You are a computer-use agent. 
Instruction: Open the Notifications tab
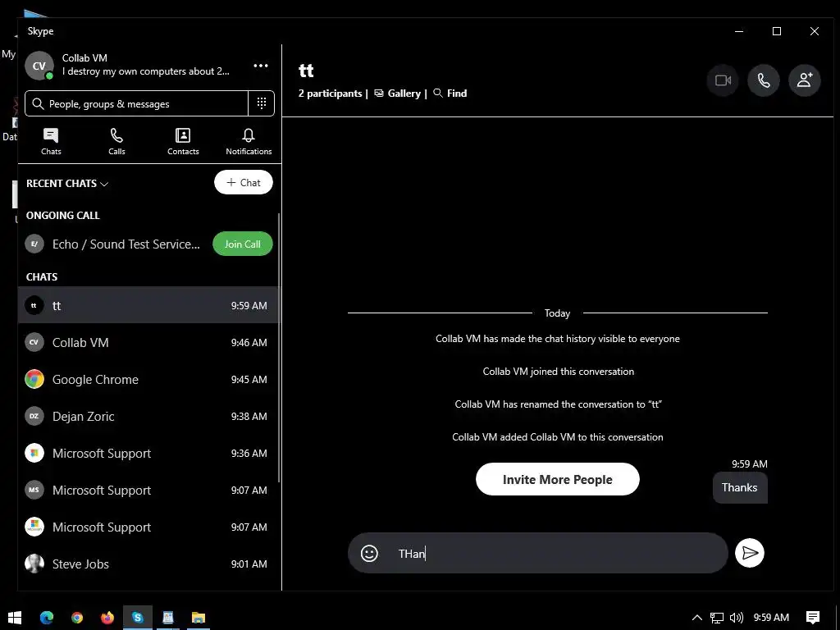pyautogui.click(x=249, y=141)
